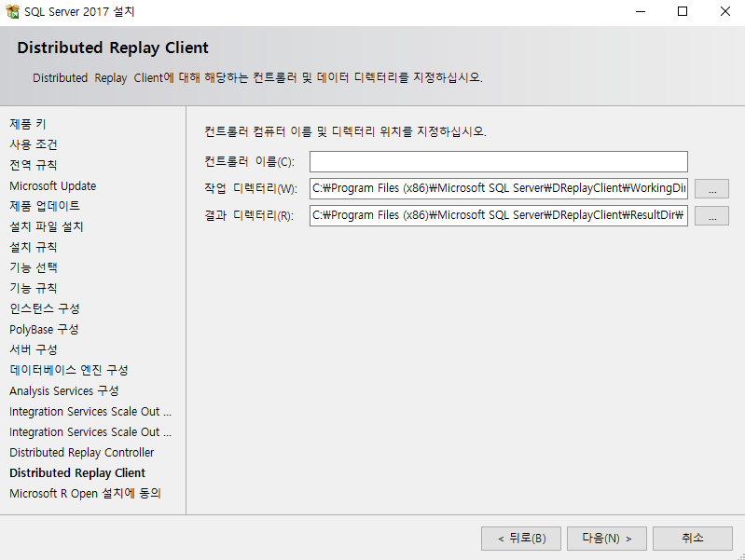Browse for the 결과 디렉터리 folder

(711, 215)
